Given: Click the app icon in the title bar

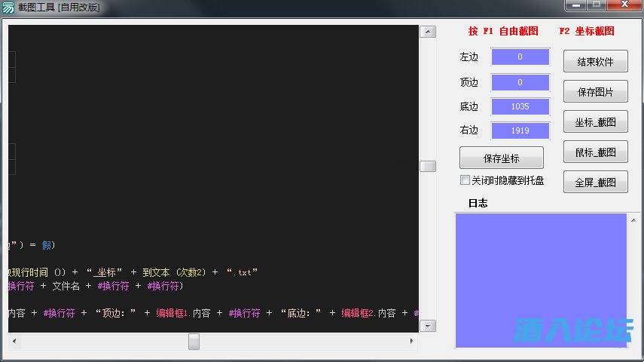Looking at the screenshot, I should [8, 8].
